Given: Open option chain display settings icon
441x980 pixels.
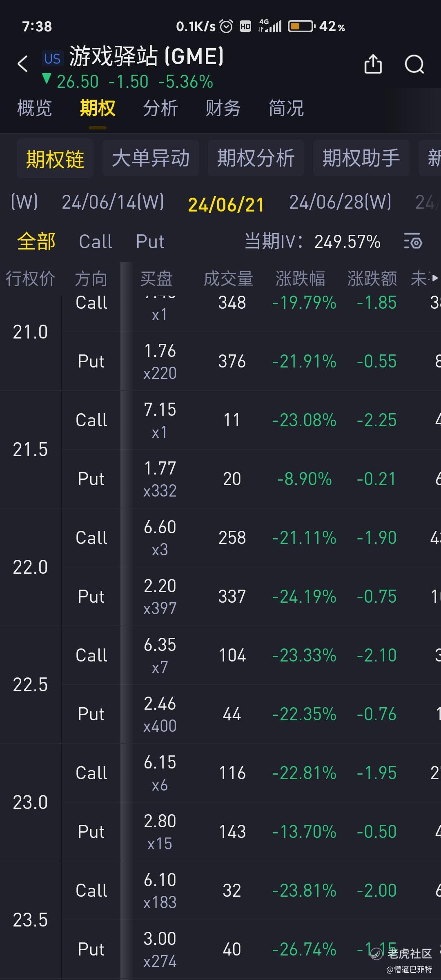Looking at the screenshot, I should point(412,241).
